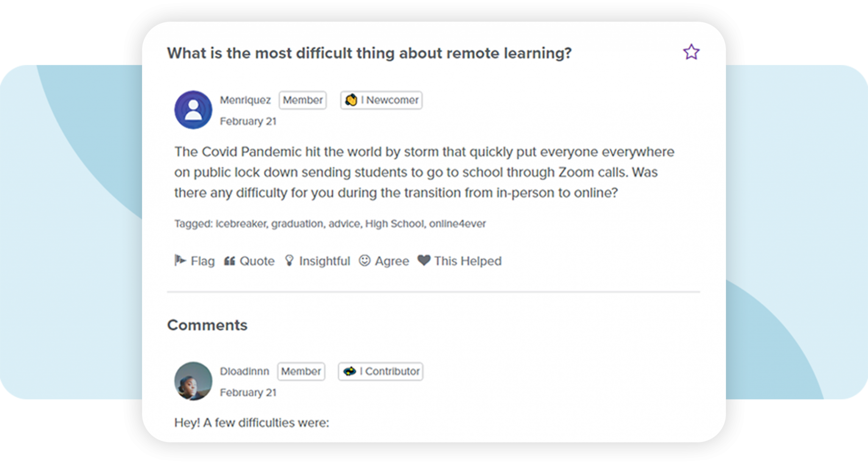
Task: Click the Flag icon on the post
Action: [x=180, y=260]
